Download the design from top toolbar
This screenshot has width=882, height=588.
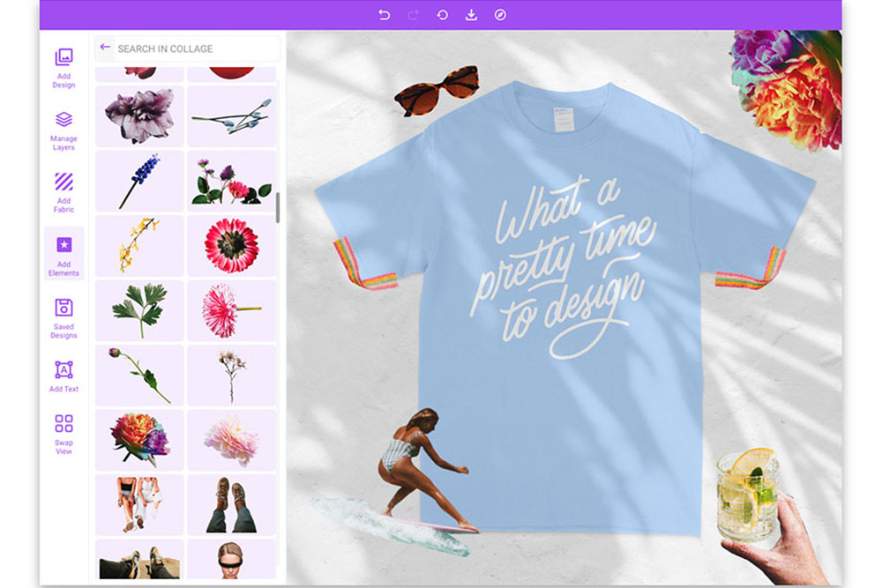[471, 15]
